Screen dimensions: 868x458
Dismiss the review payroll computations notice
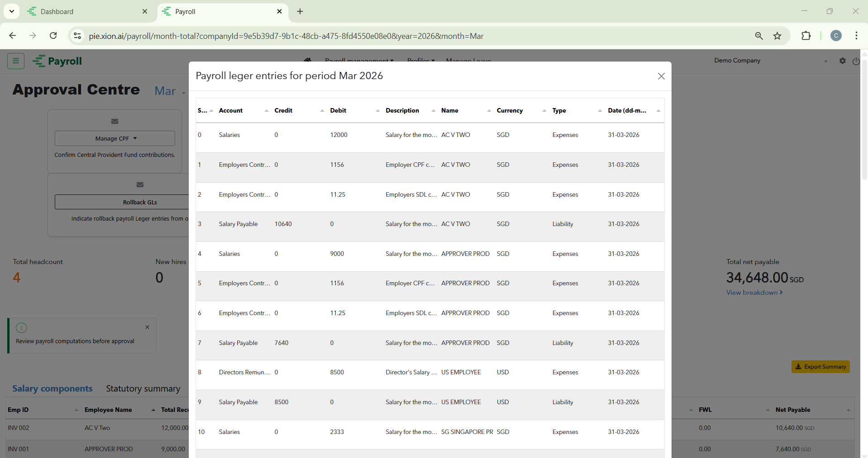pyautogui.click(x=147, y=327)
